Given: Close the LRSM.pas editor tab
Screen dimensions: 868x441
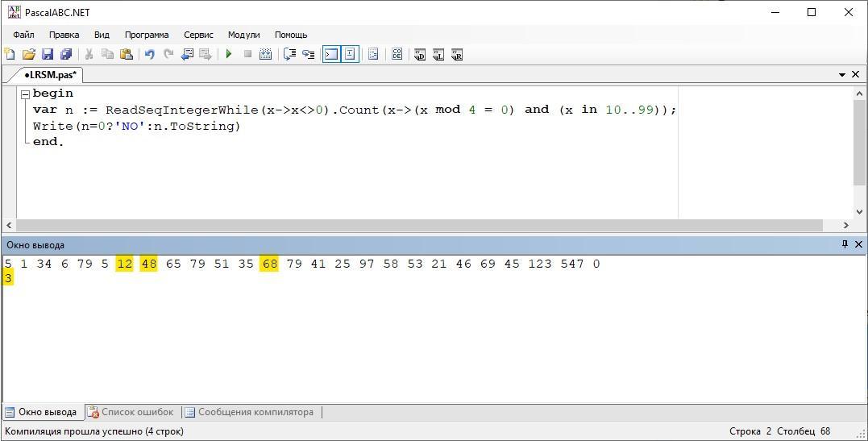Looking at the screenshot, I should point(855,74).
